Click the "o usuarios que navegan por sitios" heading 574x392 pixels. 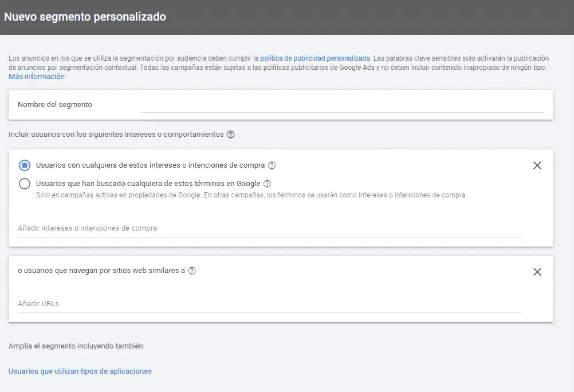(101, 271)
